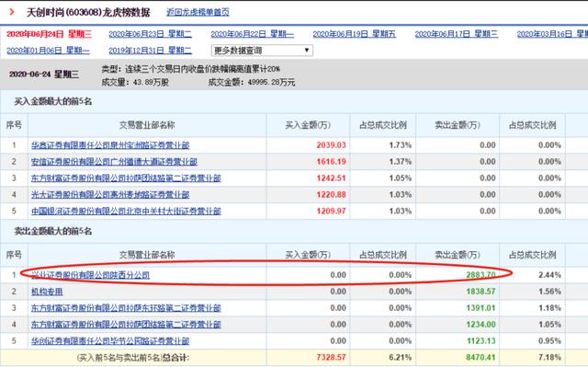
Task: Open the 2020年06月17日 星期三 data
Action: [457, 34]
